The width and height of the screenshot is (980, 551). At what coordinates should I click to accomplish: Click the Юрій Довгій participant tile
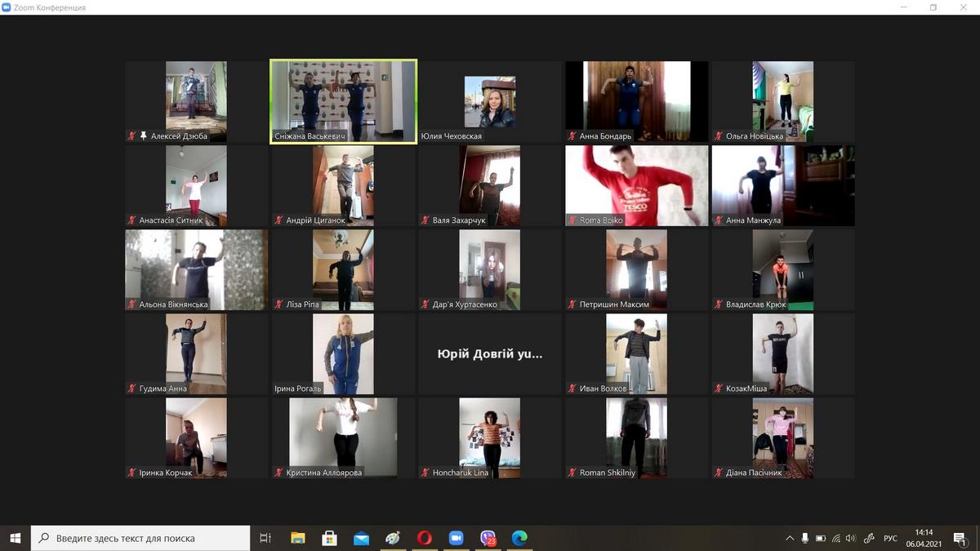click(x=490, y=354)
